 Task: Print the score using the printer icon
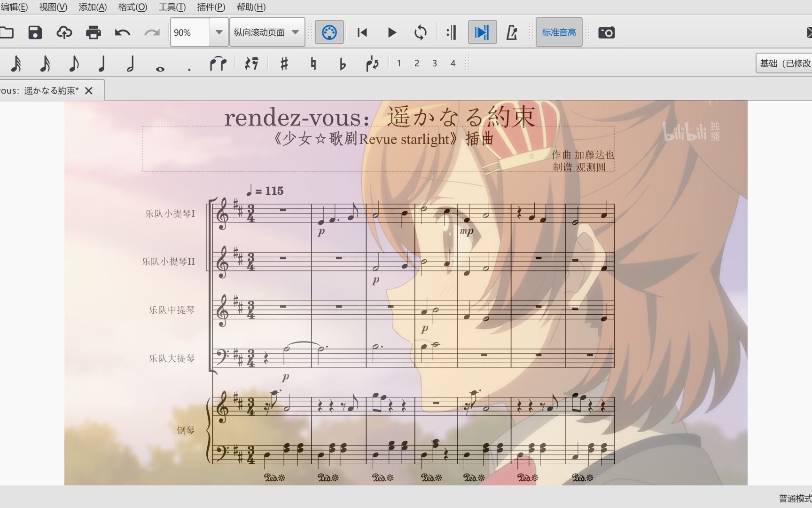point(94,32)
